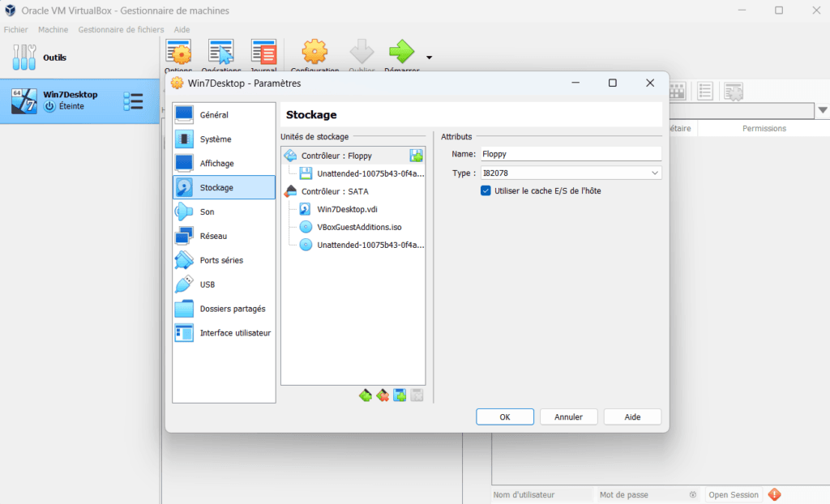Click the add storage attachment icon below list
Screen dimensions: 830x504
(400, 395)
